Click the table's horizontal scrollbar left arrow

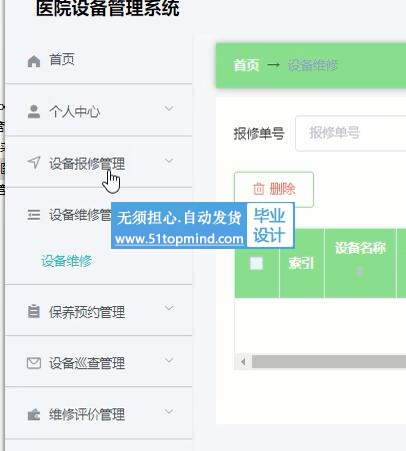[243, 362]
